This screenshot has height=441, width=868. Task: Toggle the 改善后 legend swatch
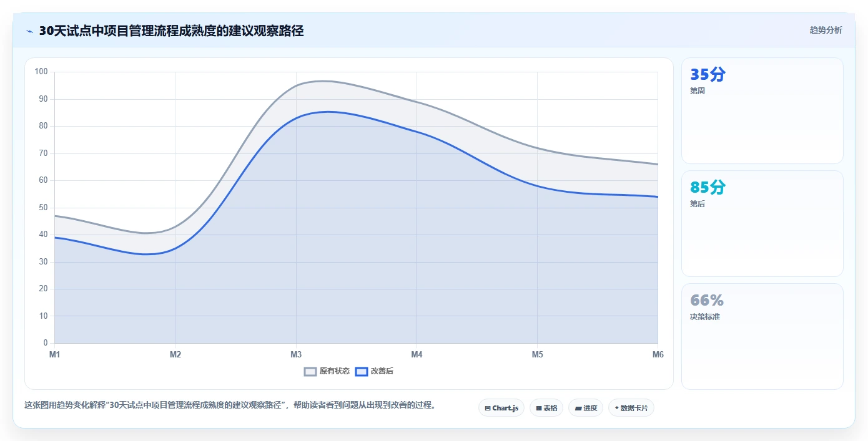[x=361, y=371]
